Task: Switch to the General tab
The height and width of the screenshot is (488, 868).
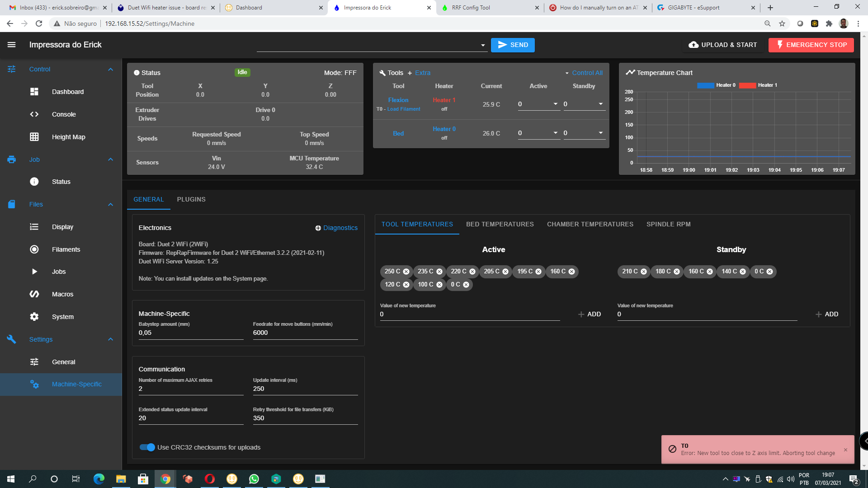Action: [149, 199]
